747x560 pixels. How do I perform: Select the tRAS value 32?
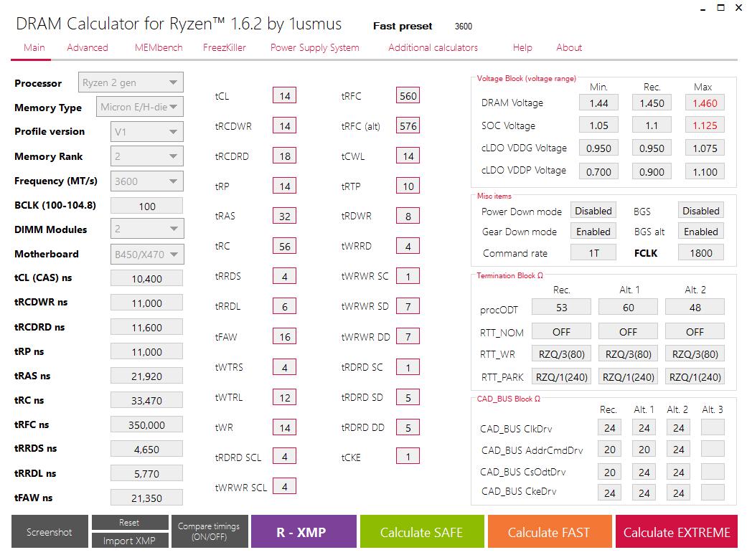tap(284, 217)
